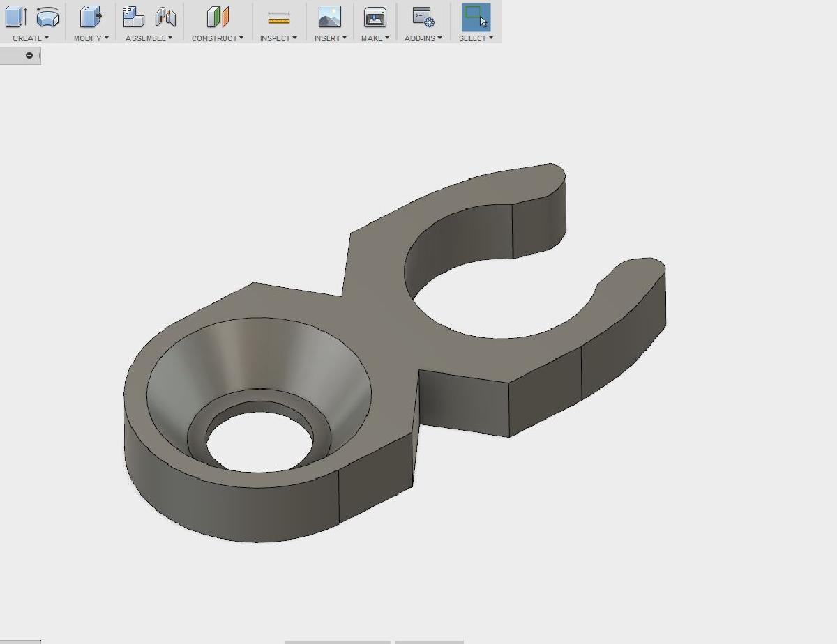Choose the Joint tool icon

[165, 17]
